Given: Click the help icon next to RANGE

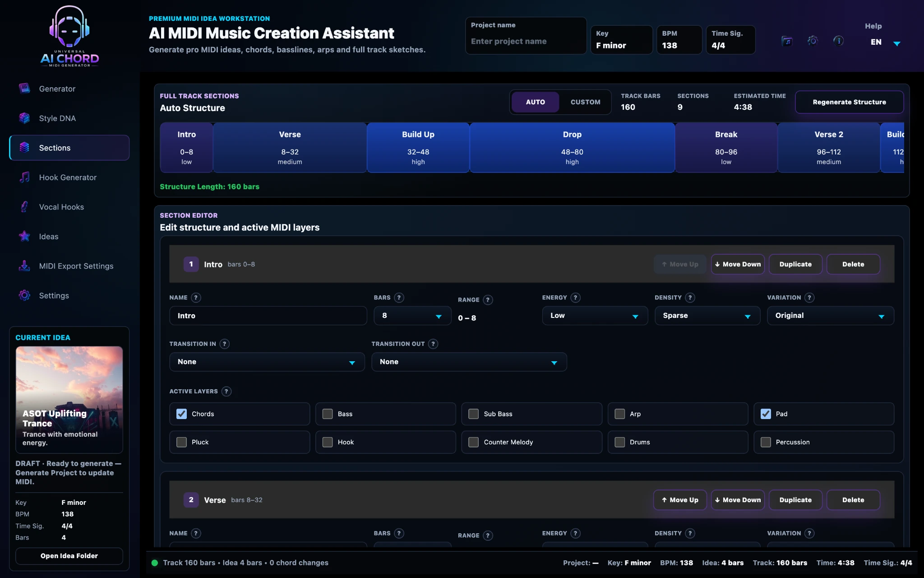Looking at the screenshot, I should [x=488, y=300].
